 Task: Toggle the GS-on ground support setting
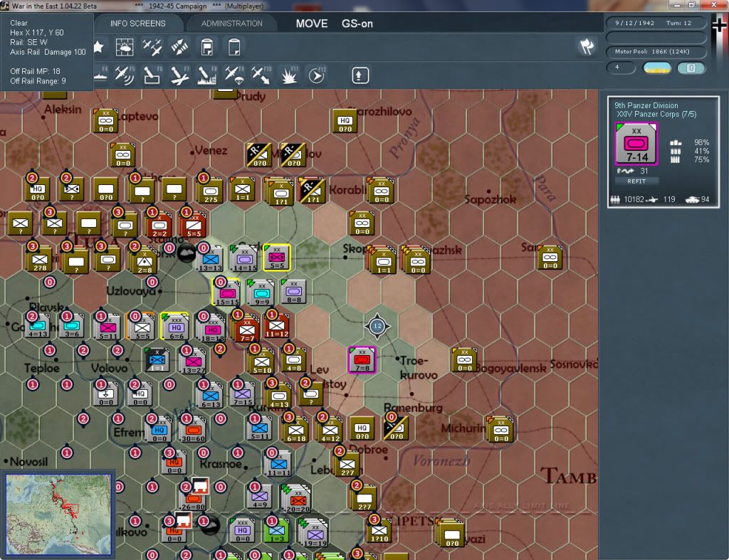(x=357, y=23)
